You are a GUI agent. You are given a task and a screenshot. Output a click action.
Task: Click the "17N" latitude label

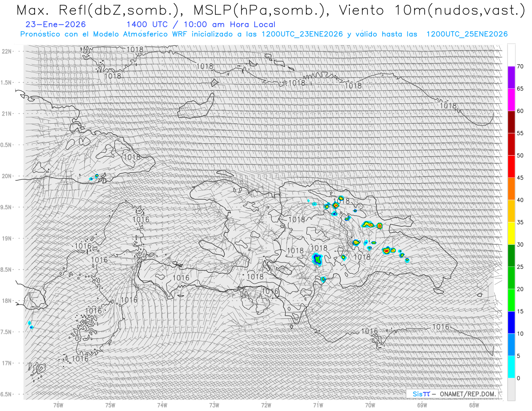pos(8,363)
